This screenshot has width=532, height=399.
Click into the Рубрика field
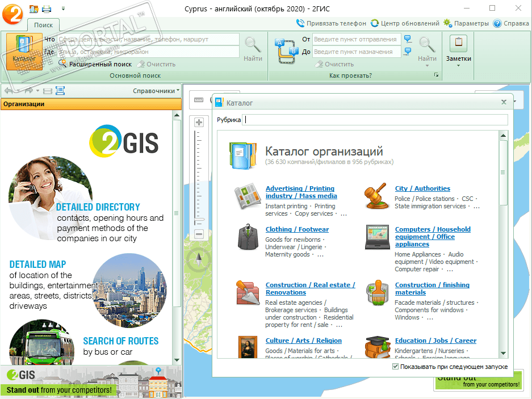tap(375, 120)
